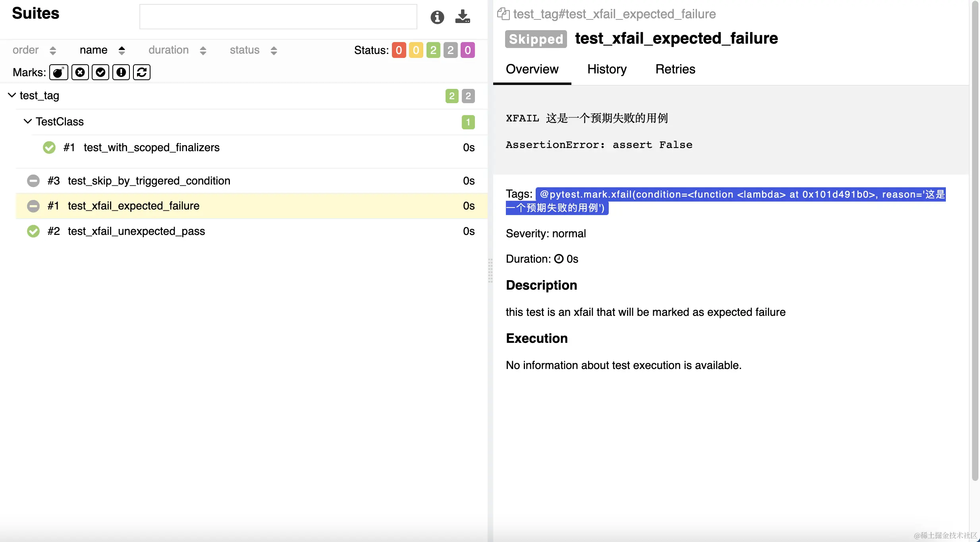980x542 pixels.
Task: Toggle the retries refresh mark filter
Action: pos(142,72)
